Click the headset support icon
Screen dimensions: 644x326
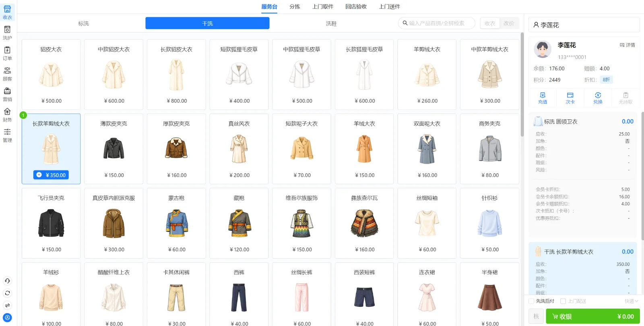[x=7, y=281]
